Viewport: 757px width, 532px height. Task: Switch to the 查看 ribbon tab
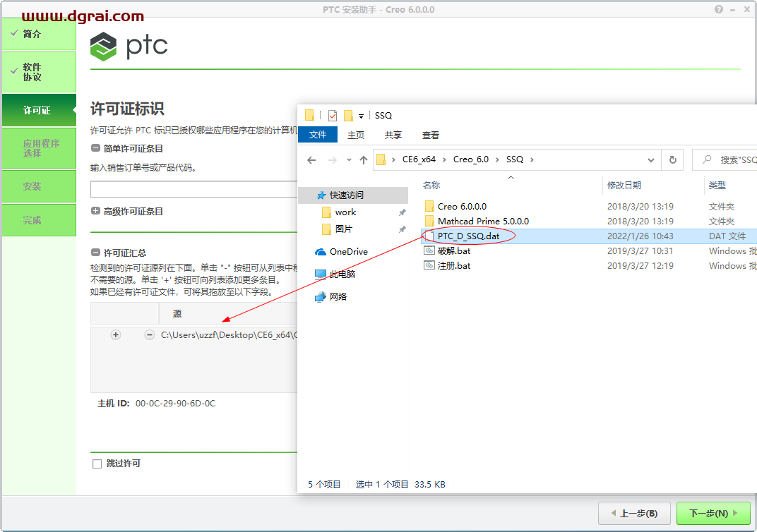tap(431, 135)
